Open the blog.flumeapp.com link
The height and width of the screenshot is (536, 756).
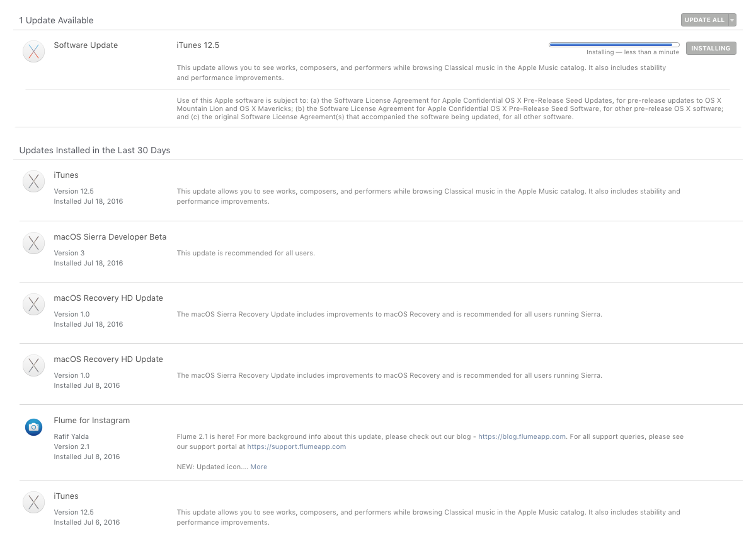522,436
